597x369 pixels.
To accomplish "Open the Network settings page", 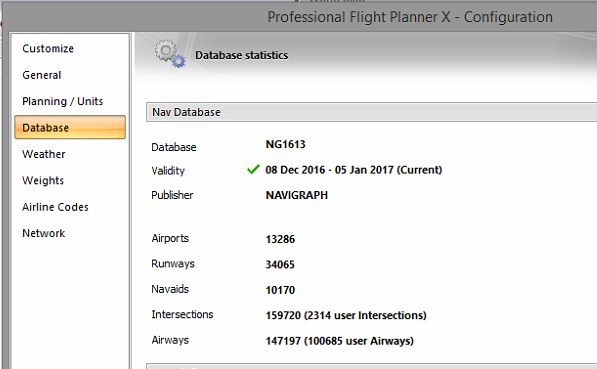I will (x=44, y=233).
